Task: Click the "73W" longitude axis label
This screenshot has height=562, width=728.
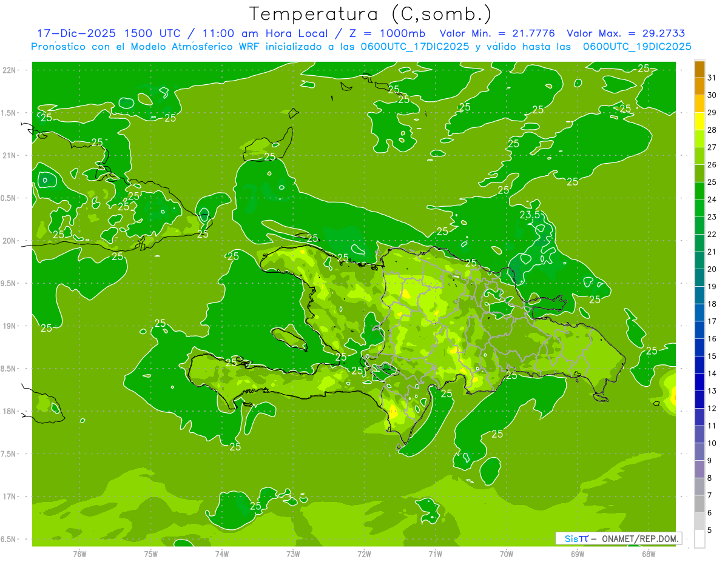Action: [293, 554]
